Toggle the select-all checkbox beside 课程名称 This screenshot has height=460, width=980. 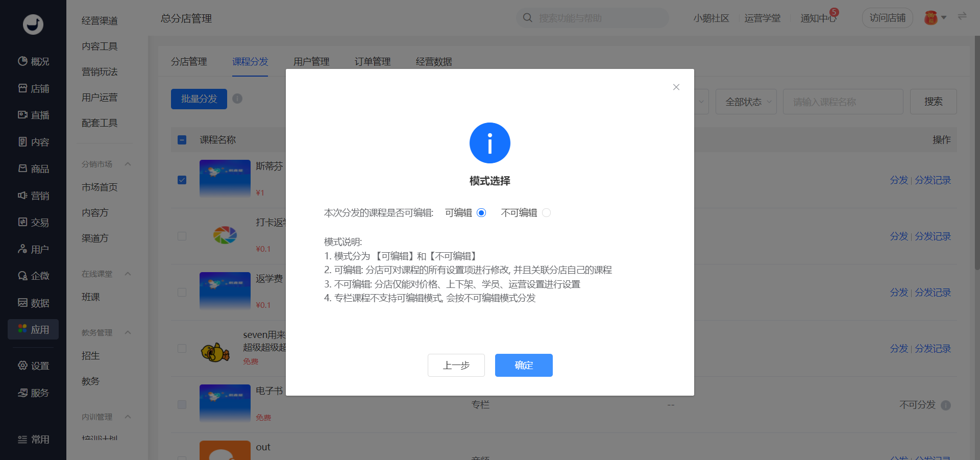(x=182, y=140)
